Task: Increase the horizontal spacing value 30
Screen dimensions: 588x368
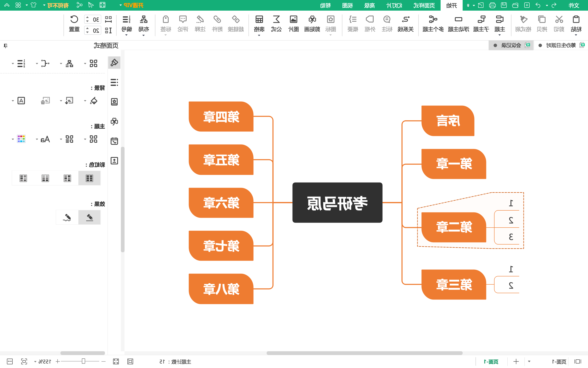Action: tap(87, 18)
